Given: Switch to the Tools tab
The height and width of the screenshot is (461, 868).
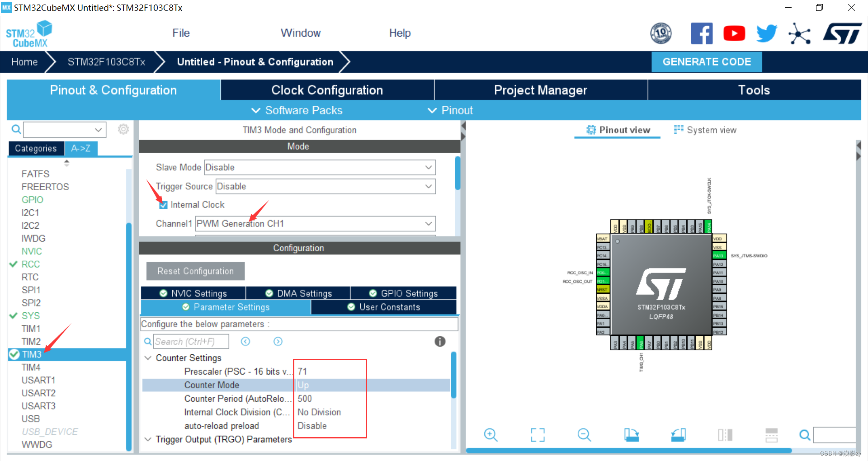Looking at the screenshot, I should pos(754,90).
